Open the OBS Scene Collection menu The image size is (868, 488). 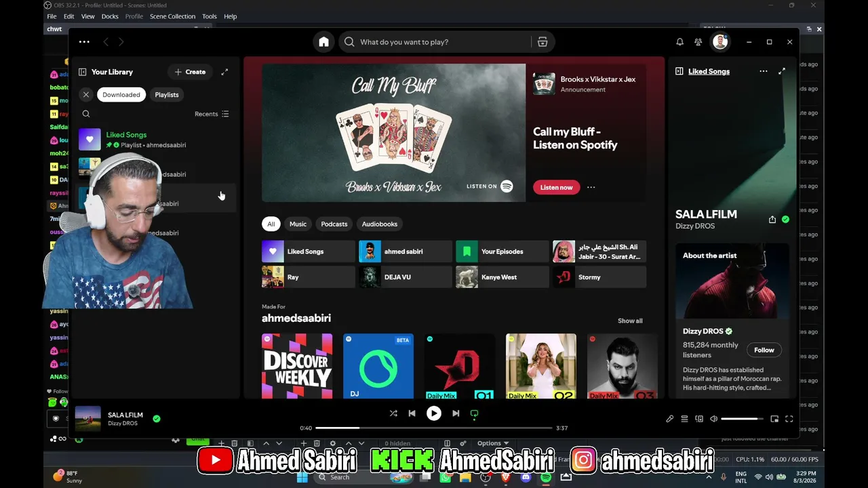(172, 16)
